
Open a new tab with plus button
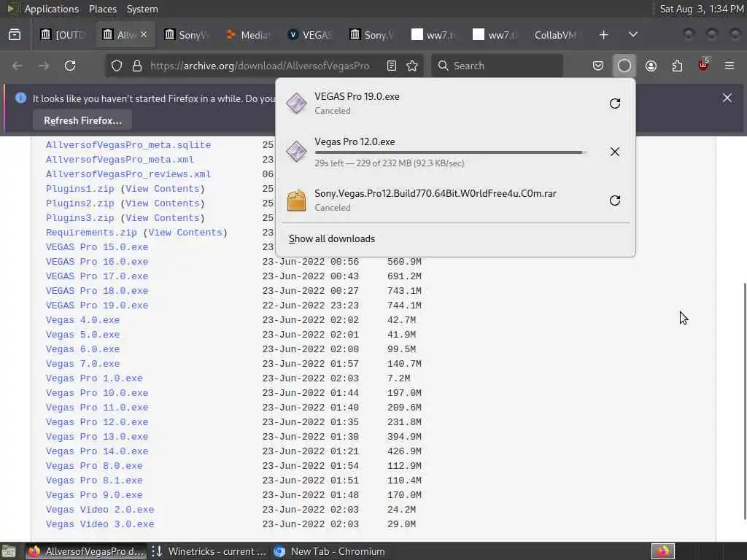pos(603,35)
